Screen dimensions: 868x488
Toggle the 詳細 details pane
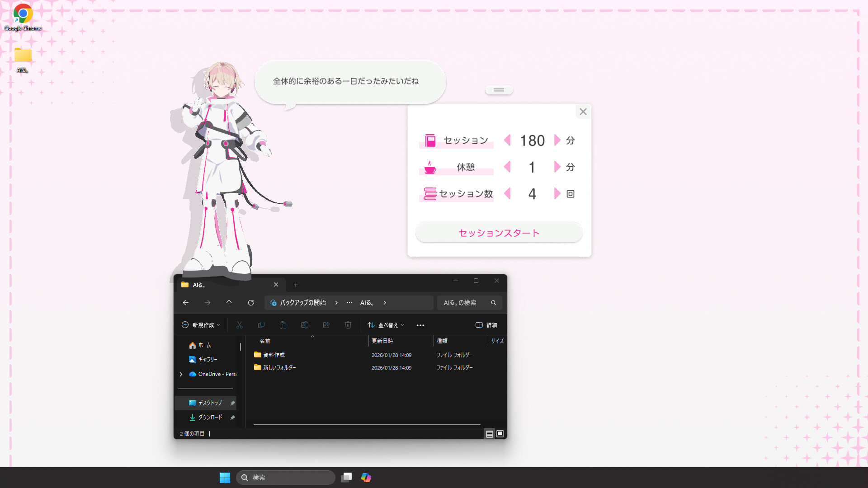coord(486,325)
